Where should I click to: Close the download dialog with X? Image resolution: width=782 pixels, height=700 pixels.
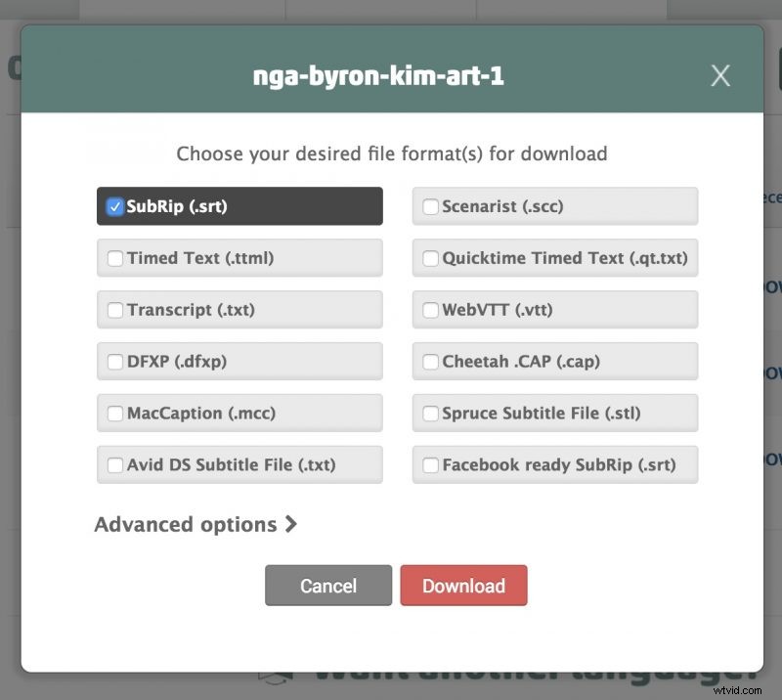click(720, 76)
